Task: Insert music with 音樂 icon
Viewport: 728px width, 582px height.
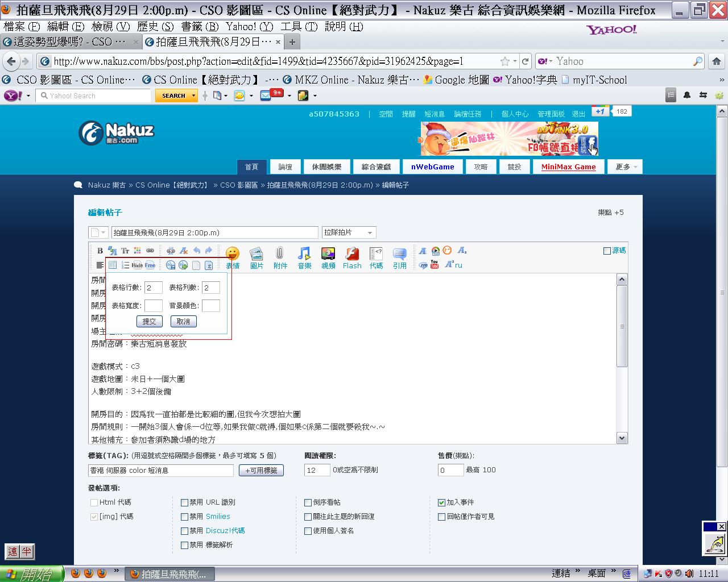Action: click(x=304, y=257)
